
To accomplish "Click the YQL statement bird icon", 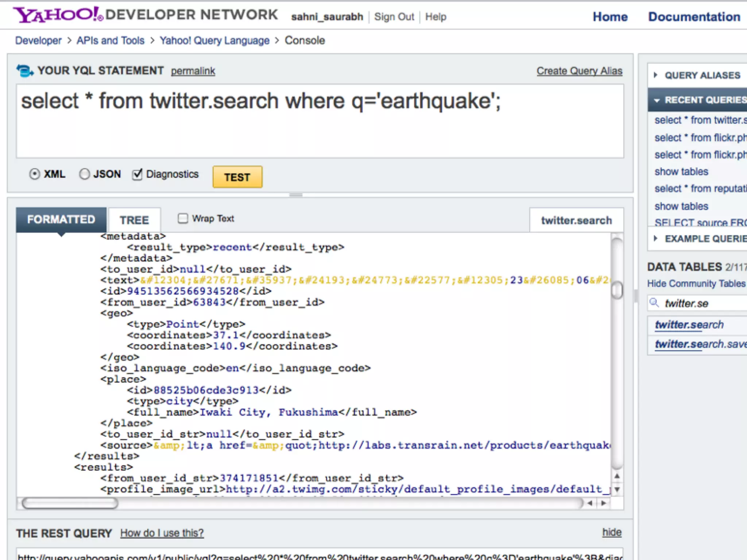I will coord(25,71).
